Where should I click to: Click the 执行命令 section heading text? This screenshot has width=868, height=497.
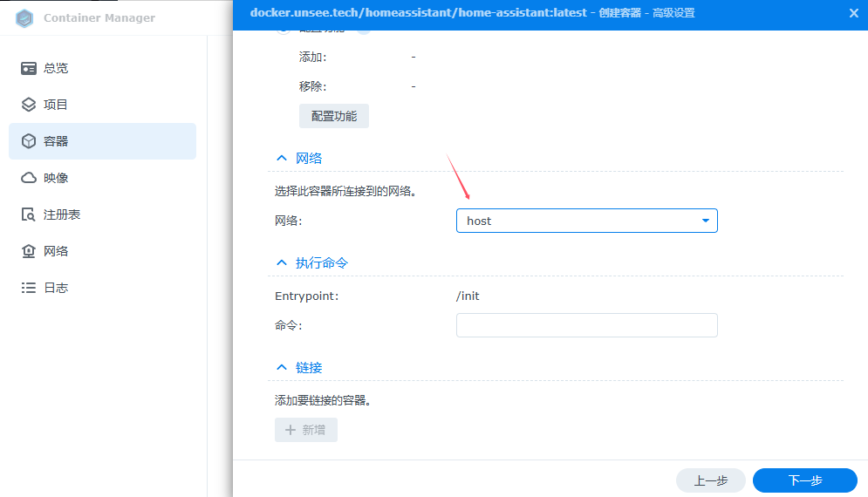[322, 263]
